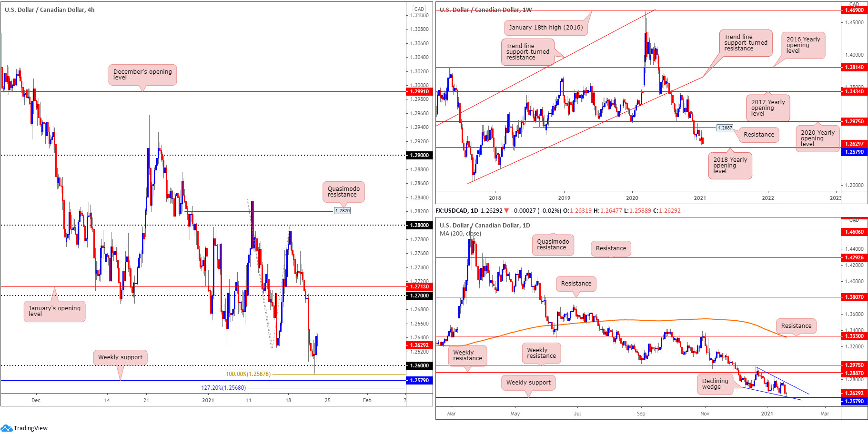868x434 pixels.
Task: Click the MA (200, close) indicator label
Action: [x=460, y=234]
